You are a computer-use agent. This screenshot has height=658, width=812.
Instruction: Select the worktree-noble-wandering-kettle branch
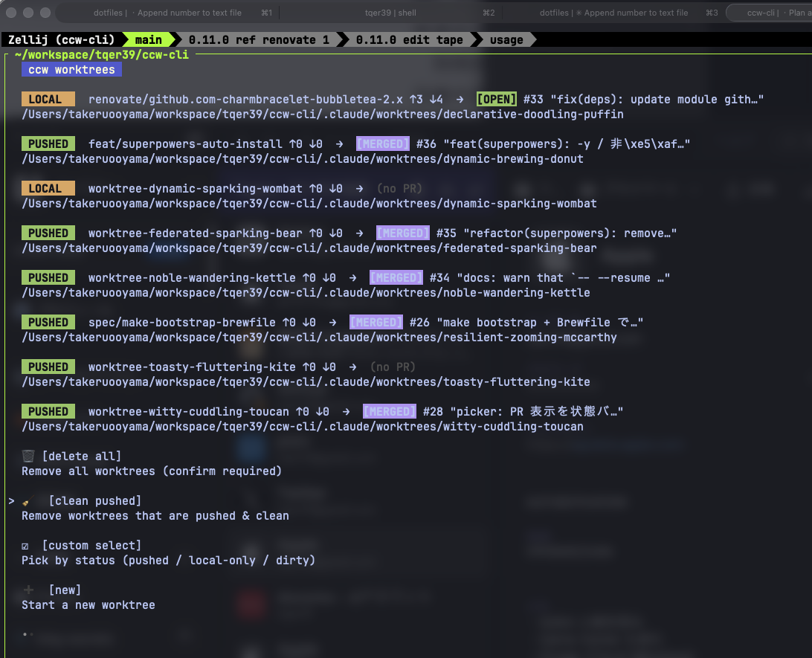192,277
